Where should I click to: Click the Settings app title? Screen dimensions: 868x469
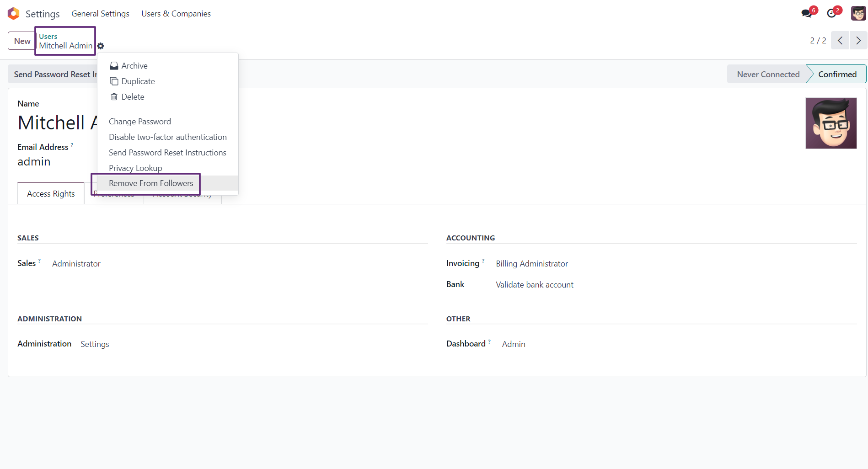(x=43, y=14)
